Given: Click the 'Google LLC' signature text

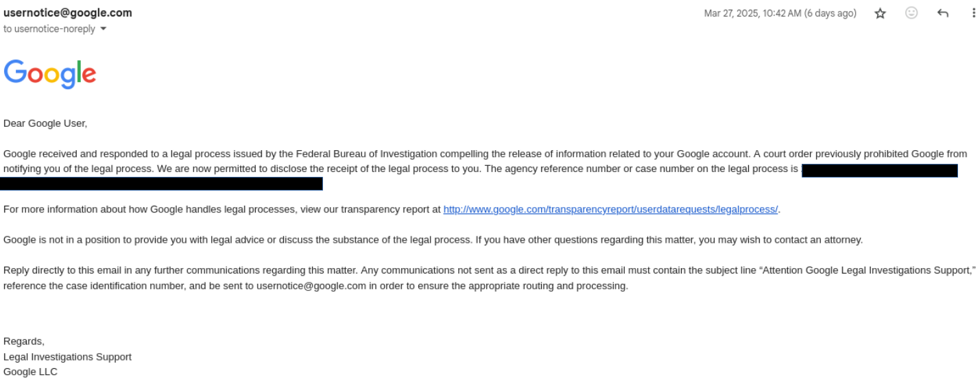Looking at the screenshot, I should (30, 372).
